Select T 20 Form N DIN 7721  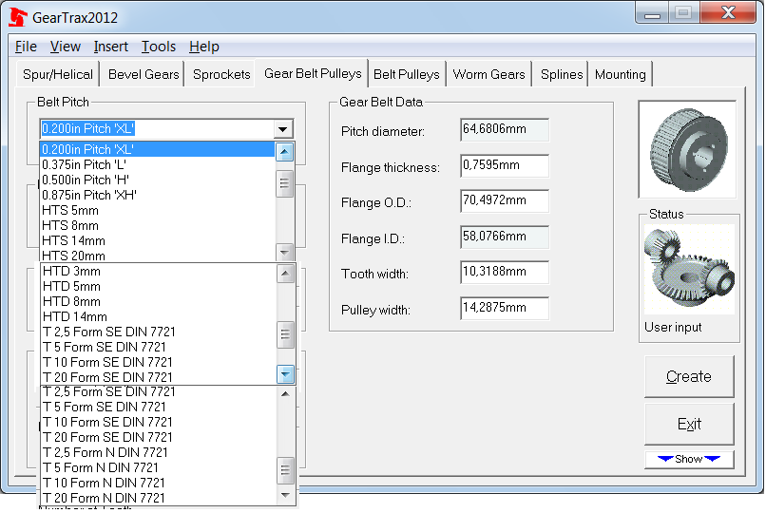click(x=159, y=498)
